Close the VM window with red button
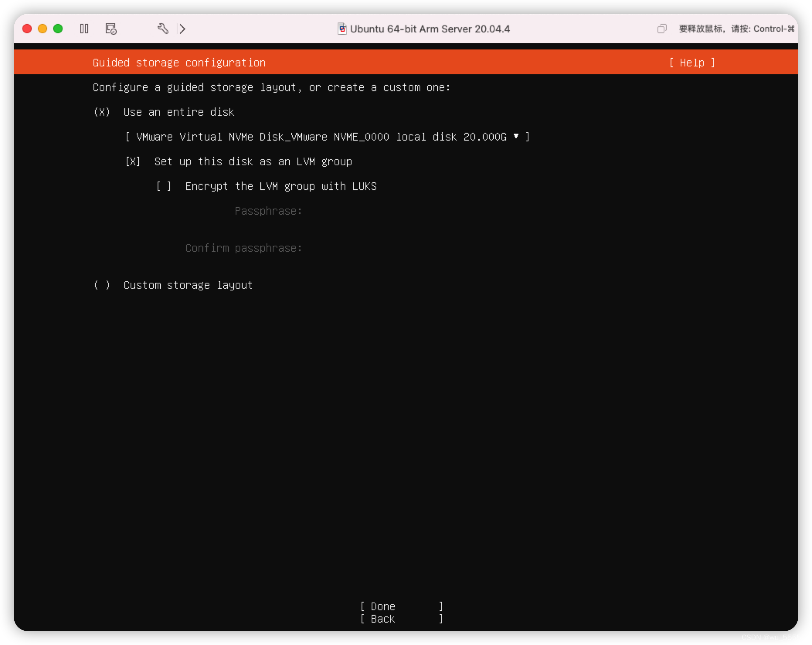 (27, 29)
